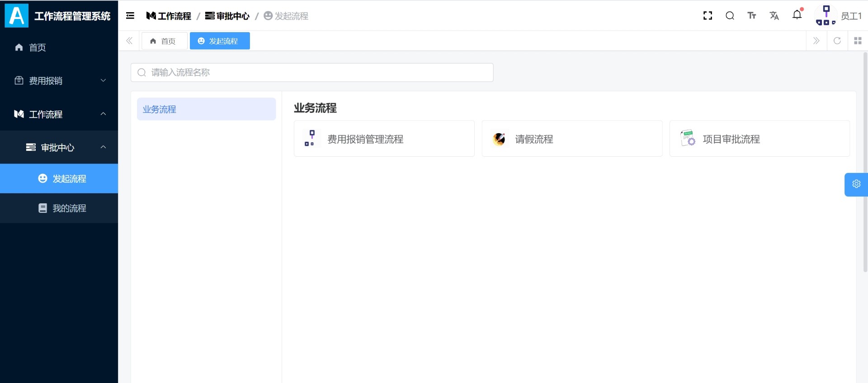Viewport: 868px width, 383px height.
Task: Click the blue A system logo
Action: point(17,16)
